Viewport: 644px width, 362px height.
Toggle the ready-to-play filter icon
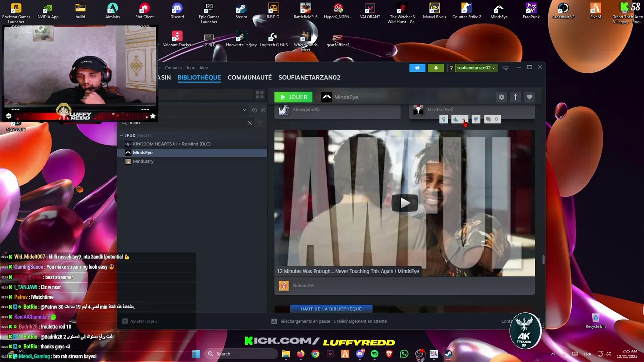263,110
